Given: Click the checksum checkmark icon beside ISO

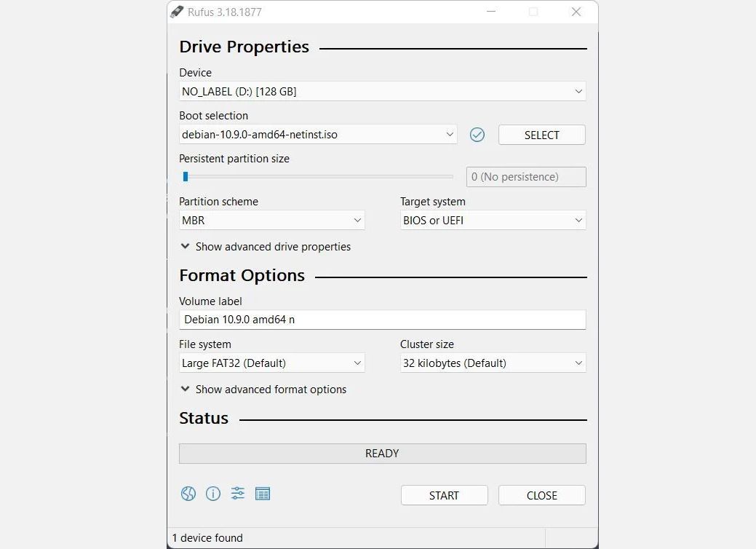Looking at the screenshot, I should tap(477, 135).
